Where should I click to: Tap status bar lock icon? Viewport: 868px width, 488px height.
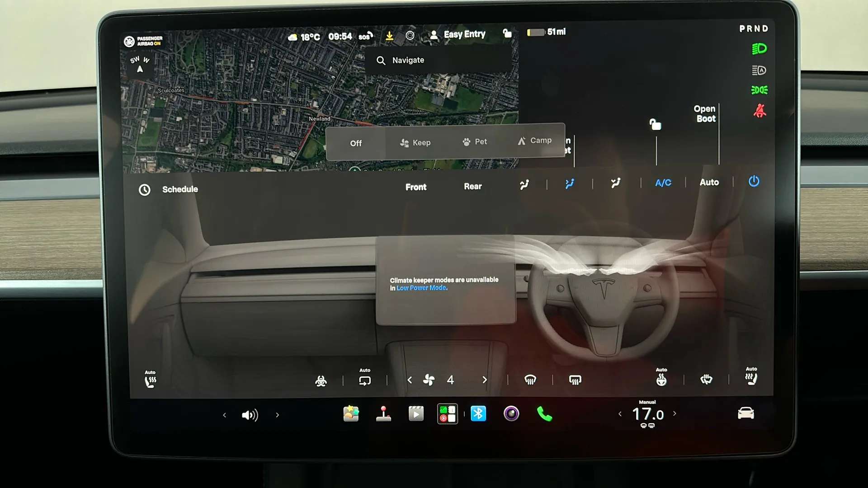[507, 33]
